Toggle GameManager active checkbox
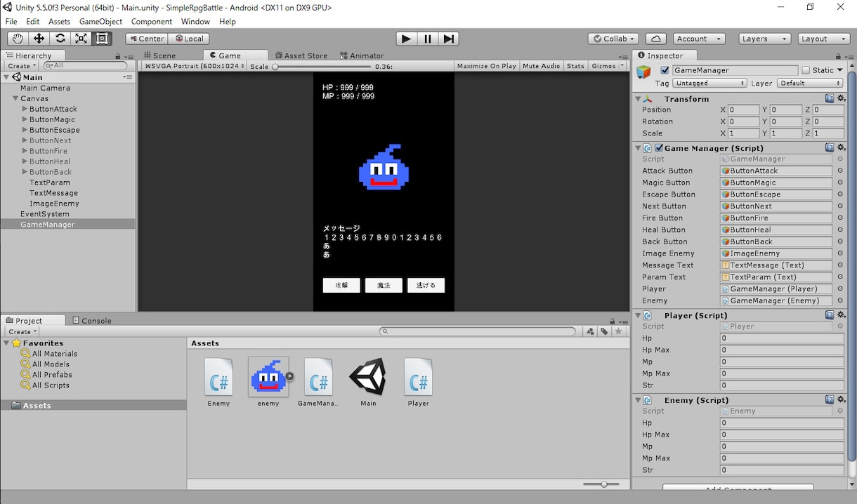The height and width of the screenshot is (504, 857). [665, 70]
